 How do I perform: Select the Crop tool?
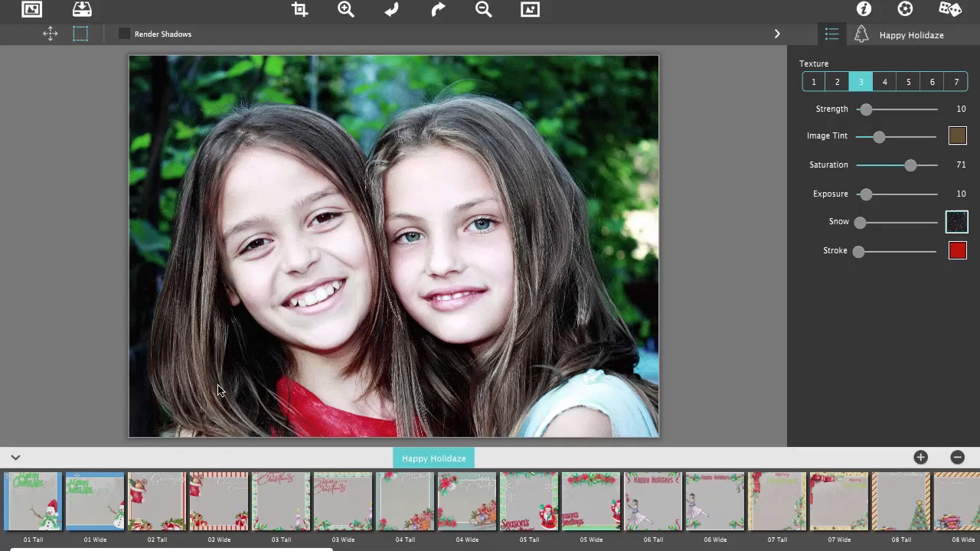coord(299,9)
